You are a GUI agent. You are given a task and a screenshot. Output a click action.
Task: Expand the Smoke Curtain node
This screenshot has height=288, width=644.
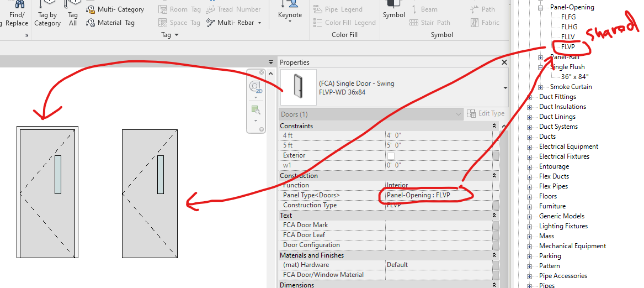[x=541, y=87]
